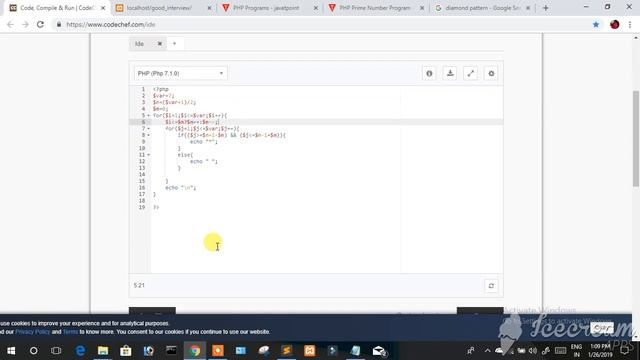Go back in browser

coord(10,24)
